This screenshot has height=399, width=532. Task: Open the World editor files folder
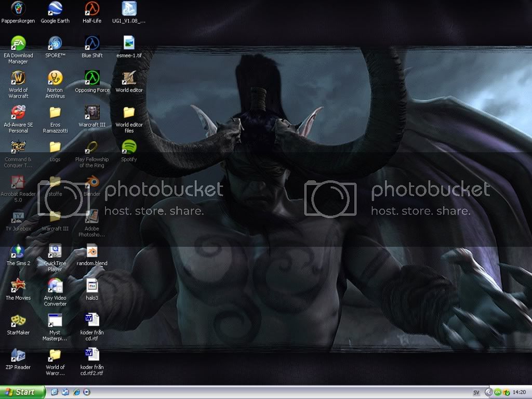[129, 119]
